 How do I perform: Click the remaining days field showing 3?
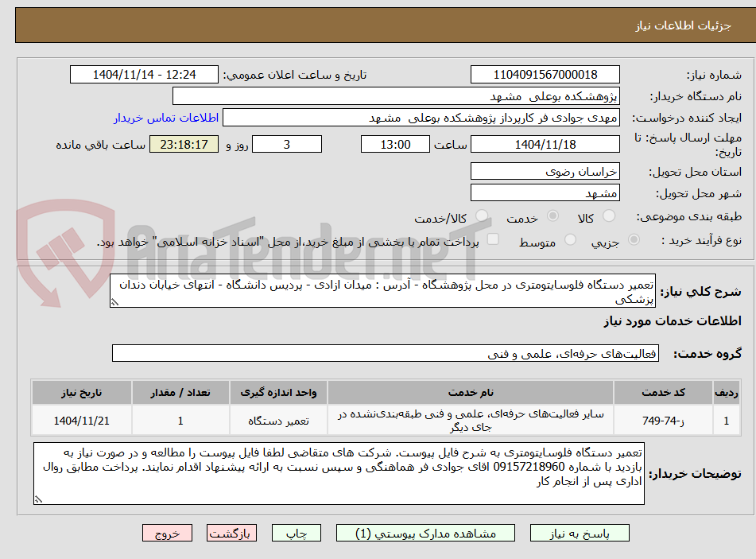point(287,144)
